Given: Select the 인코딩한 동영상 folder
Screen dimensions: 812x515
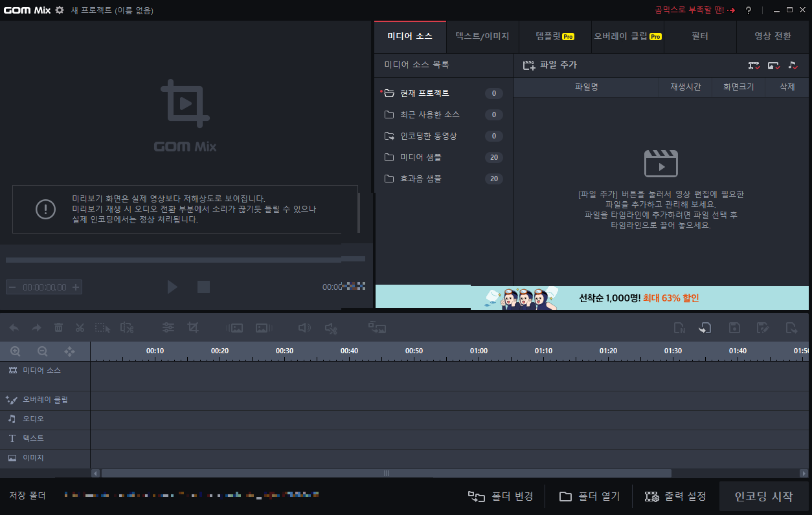Looking at the screenshot, I should click(x=444, y=136).
